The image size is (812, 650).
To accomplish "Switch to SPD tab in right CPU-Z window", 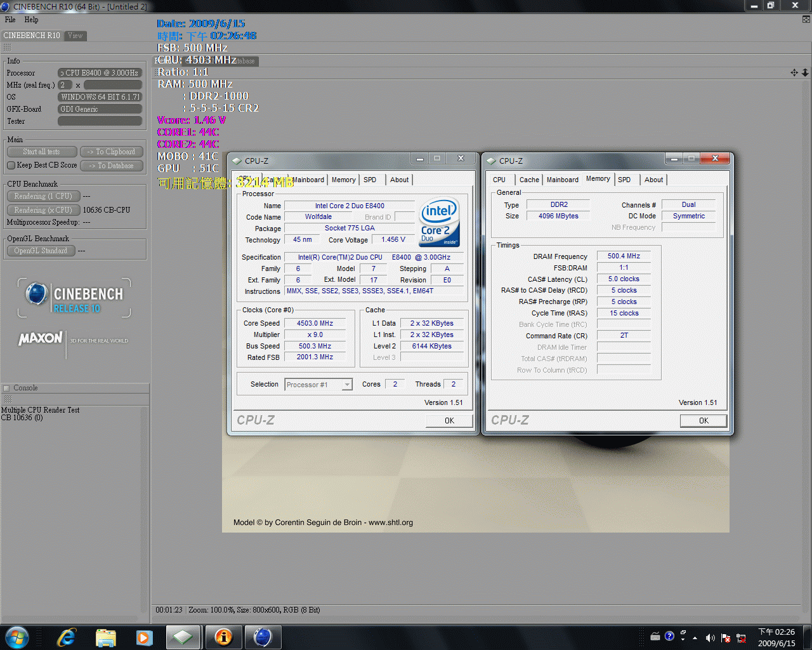I will [x=624, y=180].
